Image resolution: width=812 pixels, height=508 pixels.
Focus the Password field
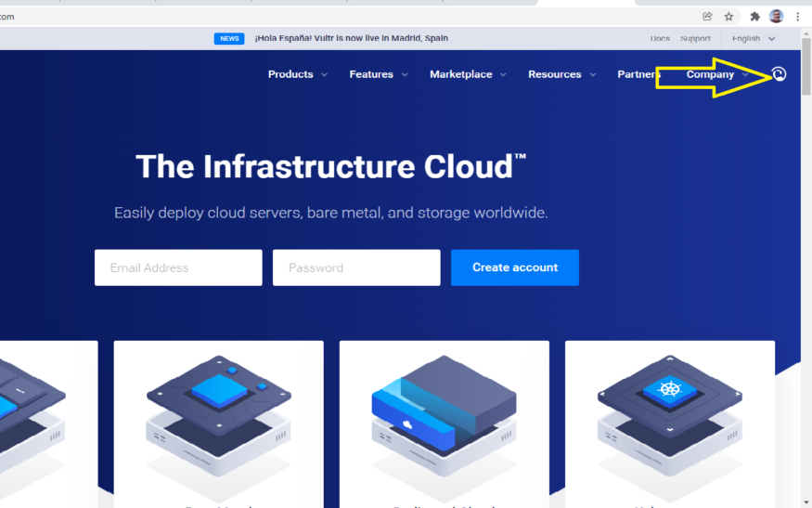tap(356, 267)
